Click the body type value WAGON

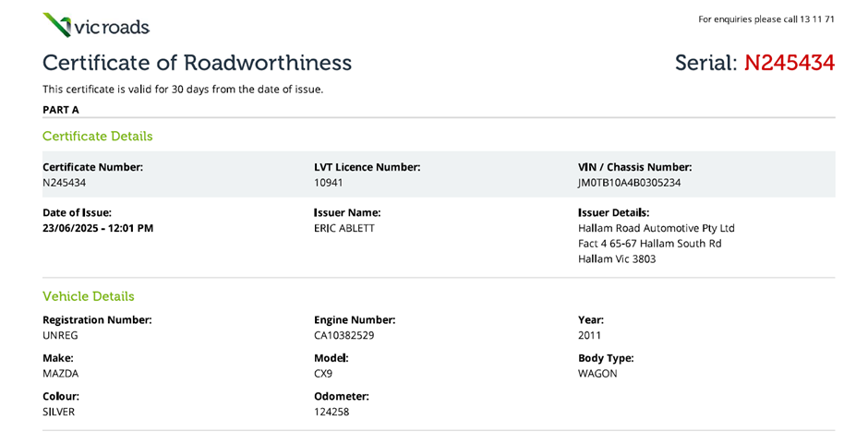click(x=597, y=374)
